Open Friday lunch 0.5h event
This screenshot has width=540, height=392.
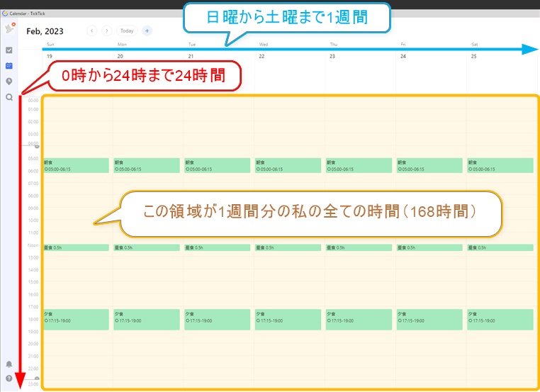(x=429, y=247)
